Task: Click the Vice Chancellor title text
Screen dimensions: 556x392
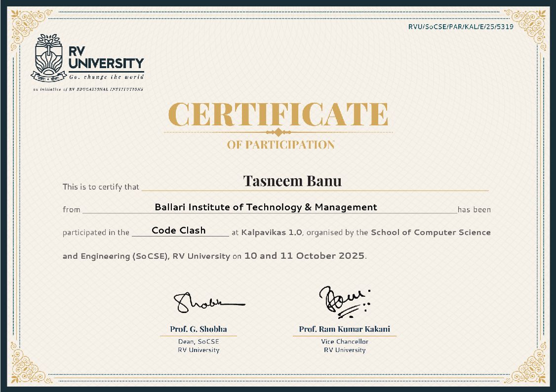Action: pyautogui.click(x=345, y=341)
